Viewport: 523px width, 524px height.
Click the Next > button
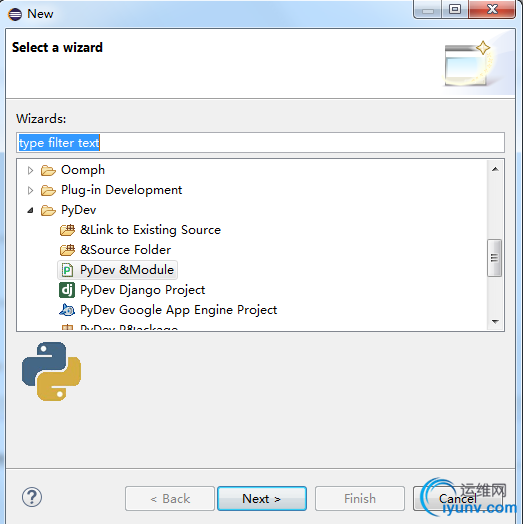click(x=262, y=499)
